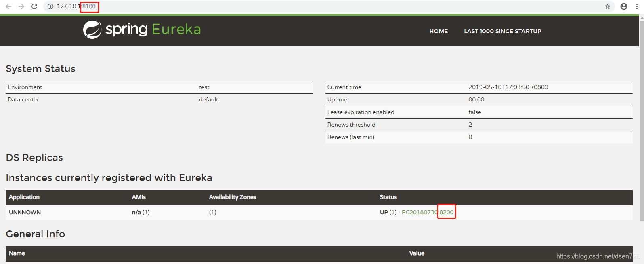Open the PC20180730:8200 instance link
The height and width of the screenshot is (264, 644).
(x=428, y=212)
